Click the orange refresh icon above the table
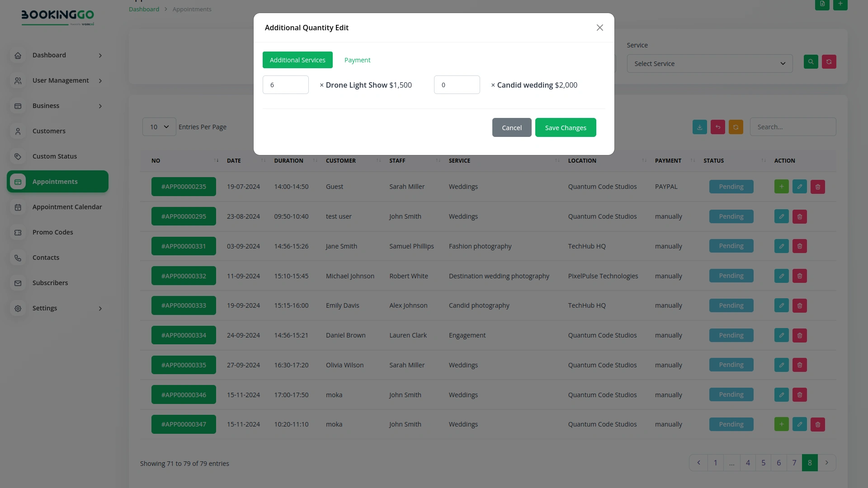 pos(736,127)
